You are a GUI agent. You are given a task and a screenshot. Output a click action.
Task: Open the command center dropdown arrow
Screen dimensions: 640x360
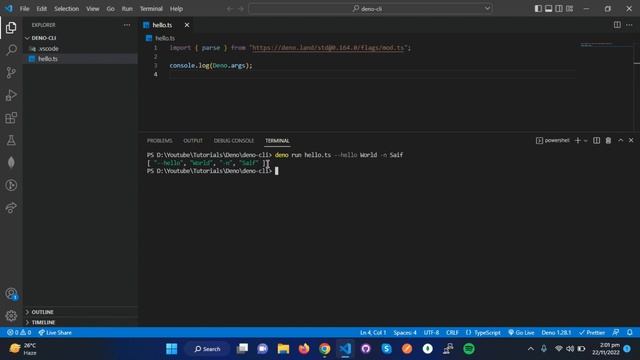pos(487,9)
